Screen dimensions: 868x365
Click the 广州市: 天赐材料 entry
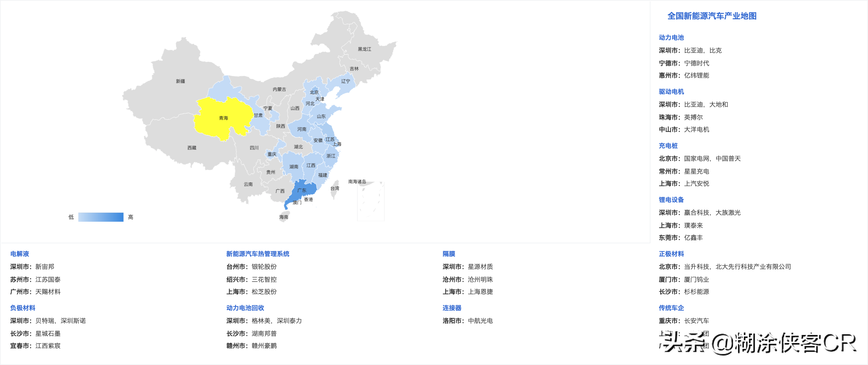[x=35, y=292]
